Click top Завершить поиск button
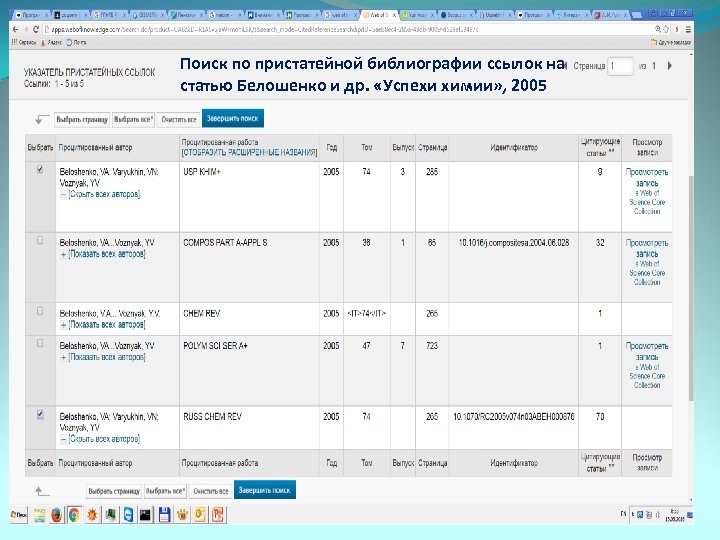Image resolution: width=720 pixels, height=540 pixels. pyautogui.click(x=232, y=118)
